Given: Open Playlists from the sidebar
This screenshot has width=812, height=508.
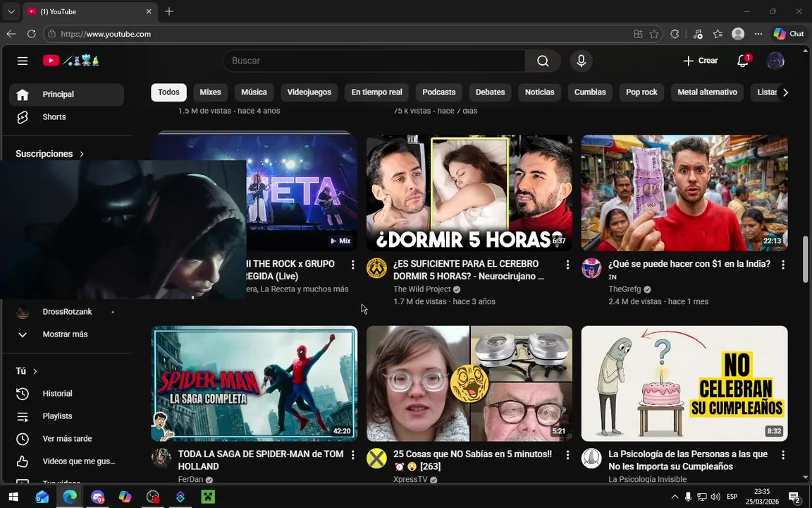Looking at the screenshot, I should [66, 416].
